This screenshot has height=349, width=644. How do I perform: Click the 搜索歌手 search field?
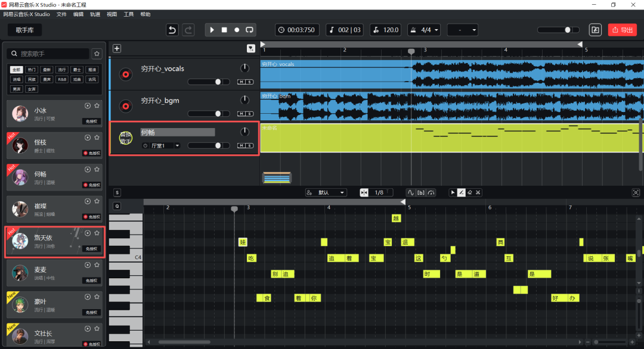51,54
